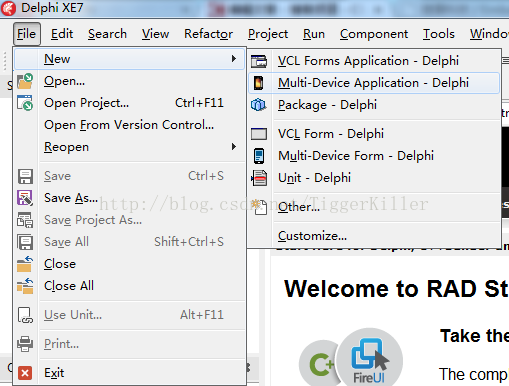
Task: Click the Save All icon
Action: click(25, 242)
